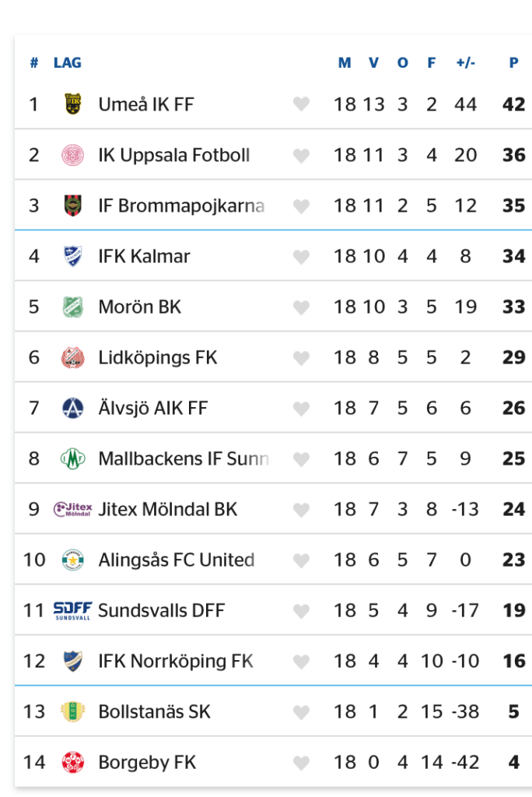Click the LAG column header
Viewport: 532px width, 797px height.
coord(68,63)
